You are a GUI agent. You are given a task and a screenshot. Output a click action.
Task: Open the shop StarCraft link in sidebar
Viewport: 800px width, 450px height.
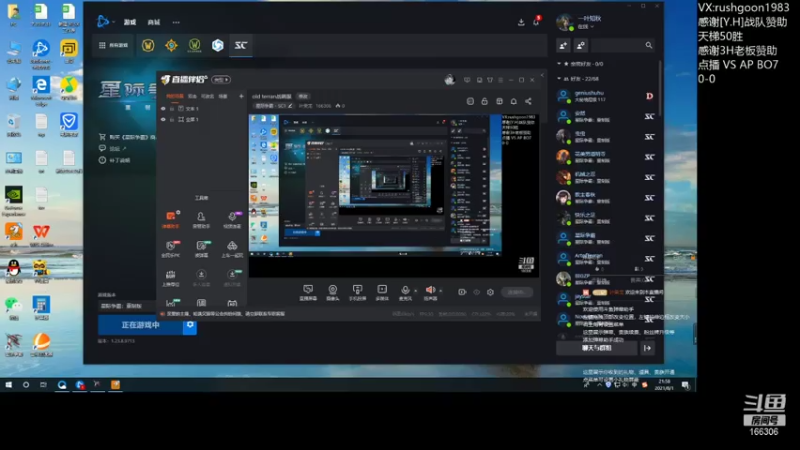pyautogui.click(x=128, y=137)
